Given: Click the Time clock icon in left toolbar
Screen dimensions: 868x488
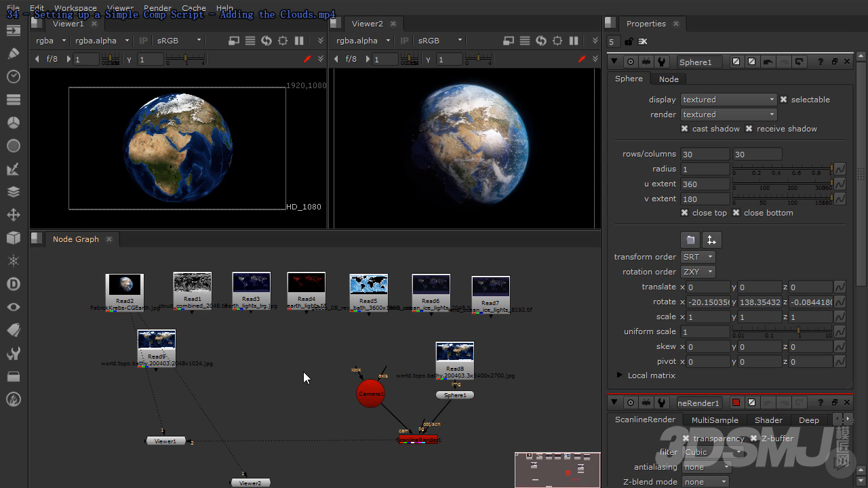Looking at the screenshot, I should (x=13, y=77).
